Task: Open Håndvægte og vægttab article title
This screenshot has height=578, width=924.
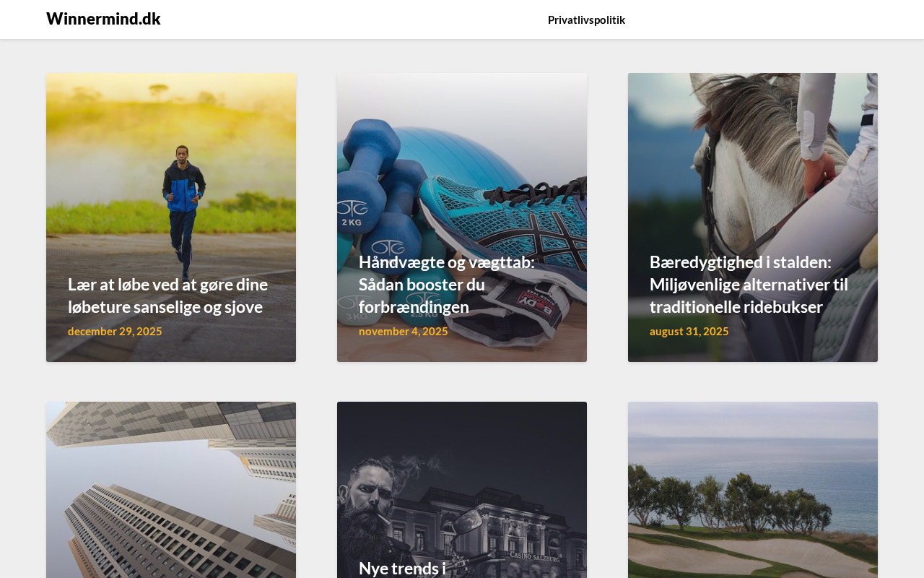Action: coord(447,284)
